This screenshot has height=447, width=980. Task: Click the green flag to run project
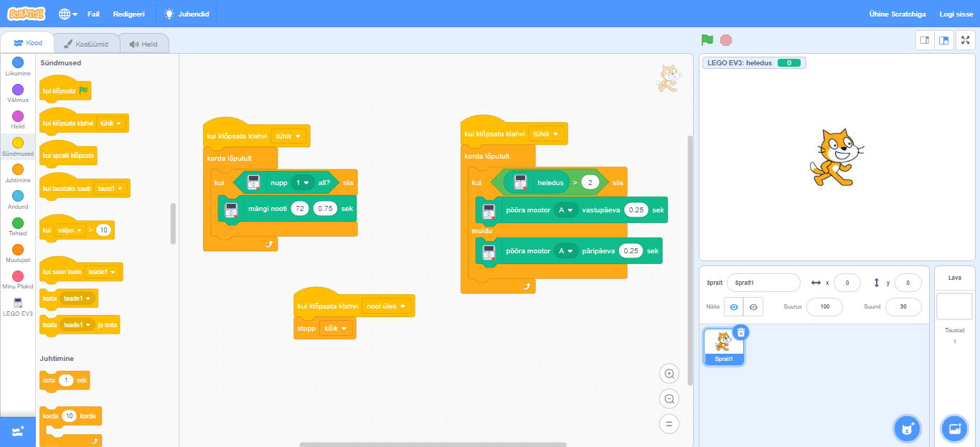707,40
